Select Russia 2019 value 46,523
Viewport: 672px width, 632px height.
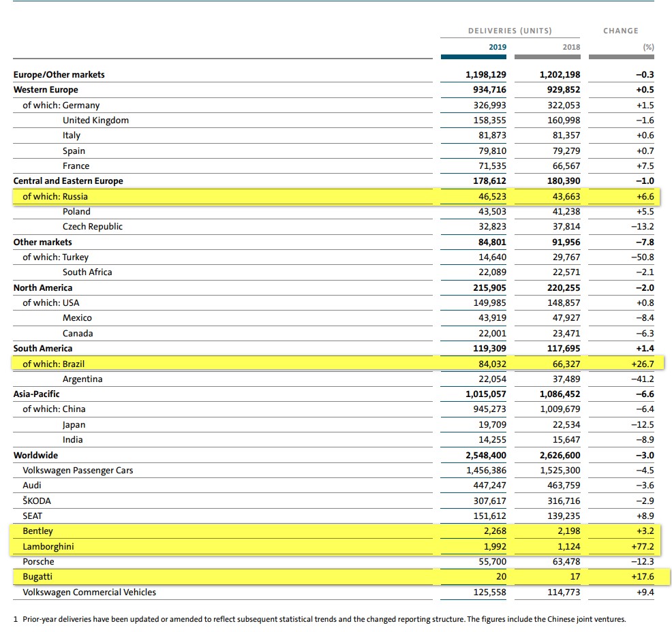pos(492,197)
